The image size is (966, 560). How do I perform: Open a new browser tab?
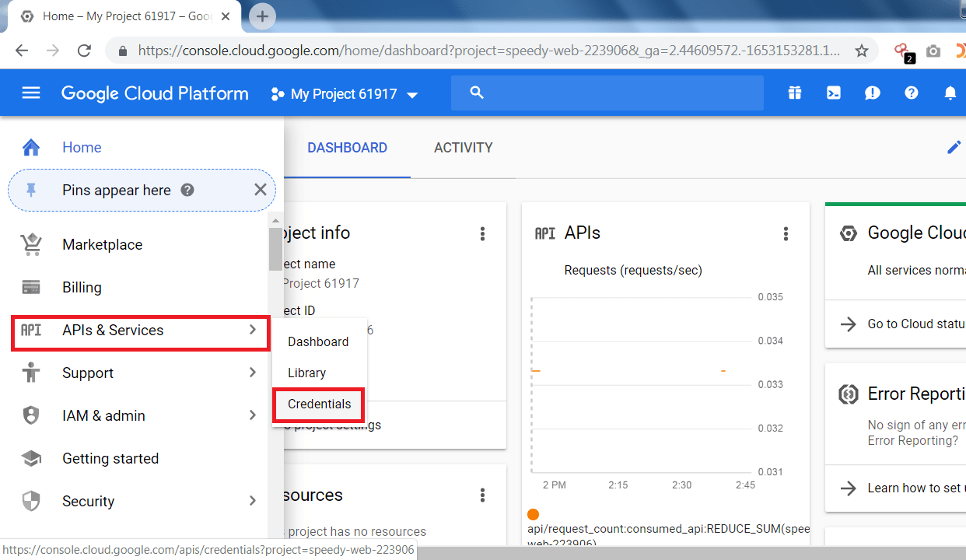click(x=262, y=16)
